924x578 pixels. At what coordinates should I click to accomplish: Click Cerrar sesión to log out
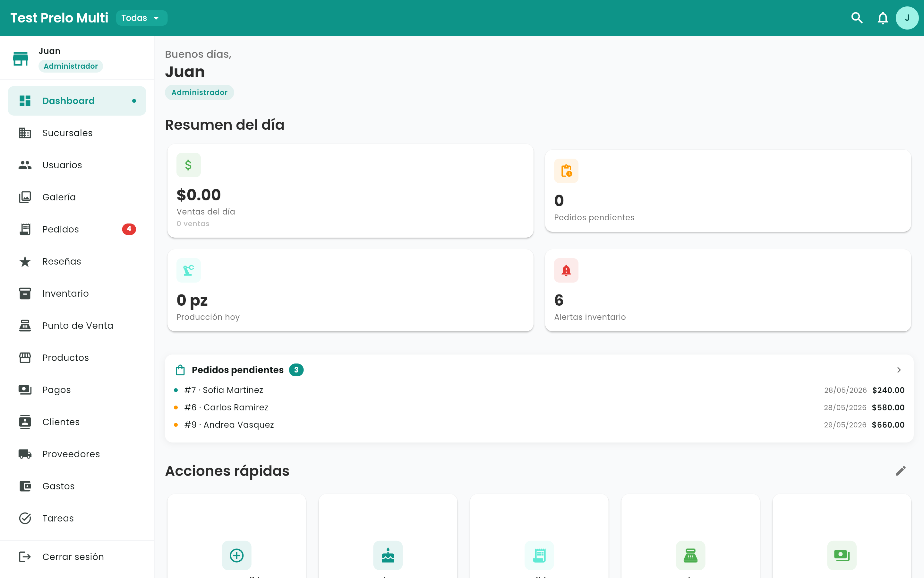click(x=77, y=557)
